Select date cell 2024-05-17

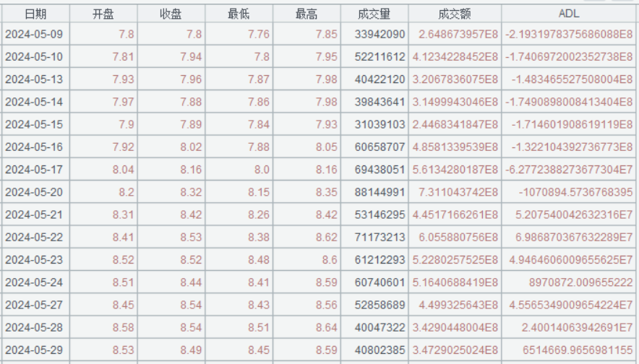(x=34, y=170)
